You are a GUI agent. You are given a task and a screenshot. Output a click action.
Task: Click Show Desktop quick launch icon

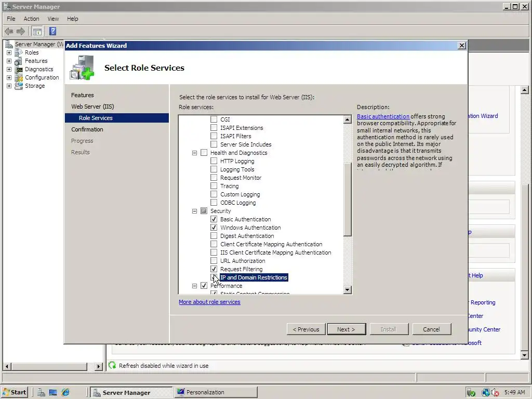[x=53, y=393]
